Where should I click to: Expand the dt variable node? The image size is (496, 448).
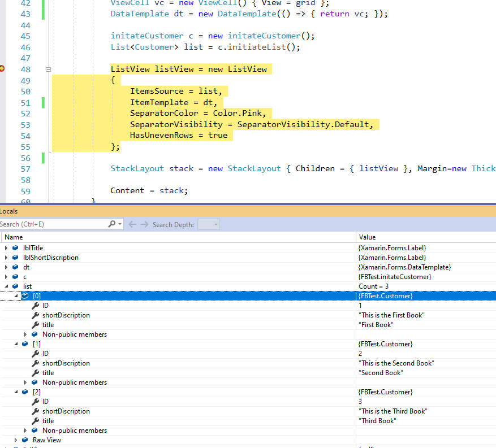click(x=6, y=267)
